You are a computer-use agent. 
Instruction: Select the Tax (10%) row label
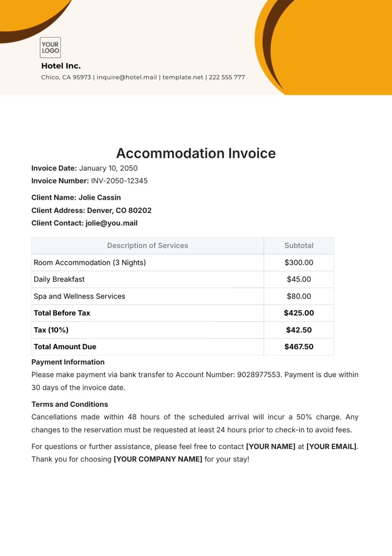tap(51, 330)
